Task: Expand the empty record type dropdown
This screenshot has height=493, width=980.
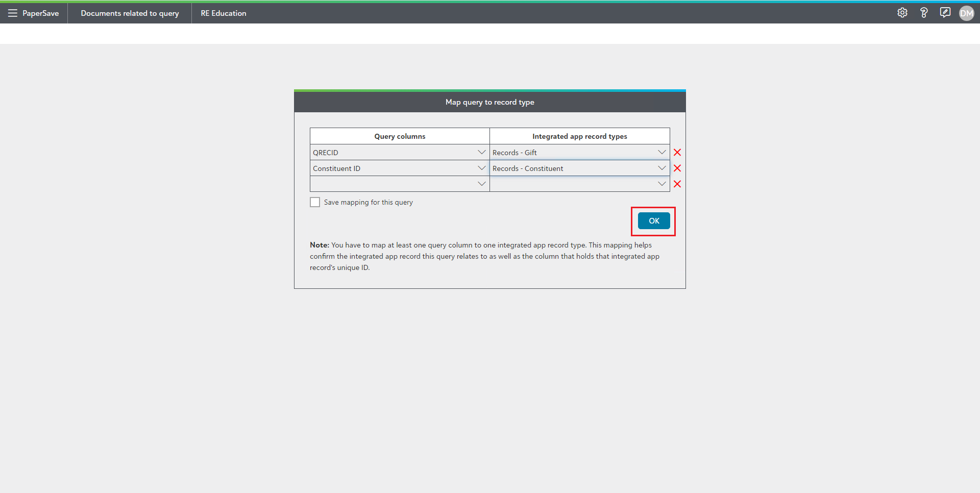Action: 661,184
